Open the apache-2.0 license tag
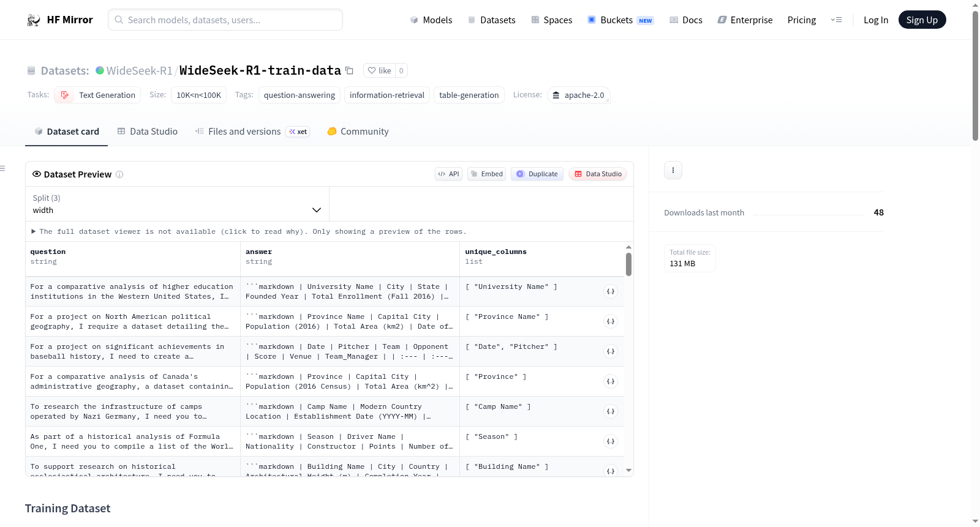980x527 pixels. [x=578, y=95]
